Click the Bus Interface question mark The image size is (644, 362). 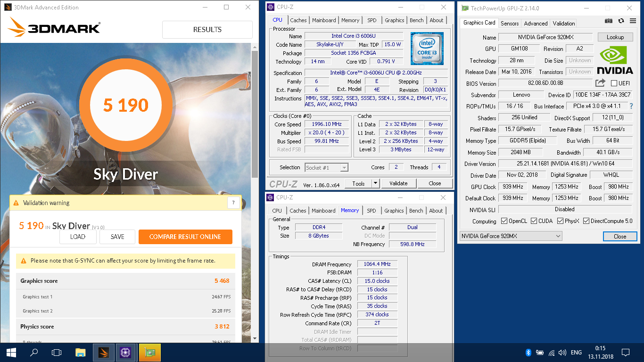(631, 106)
